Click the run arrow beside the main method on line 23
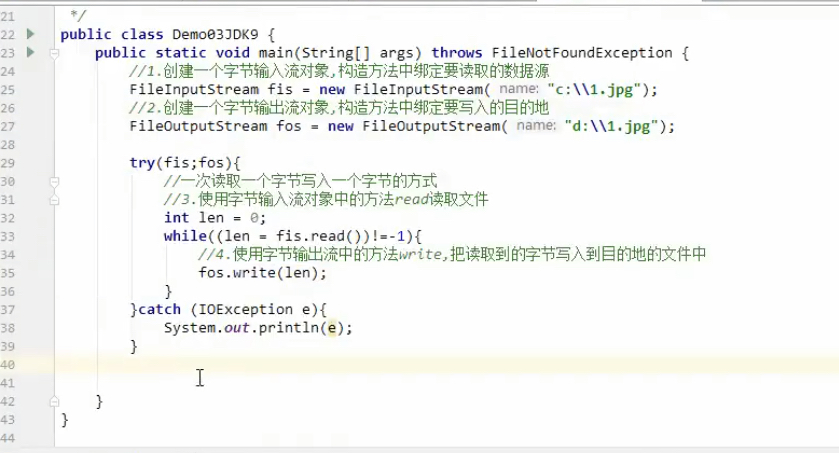This screenshot has width=839, height=453. (x=30, y=52)
